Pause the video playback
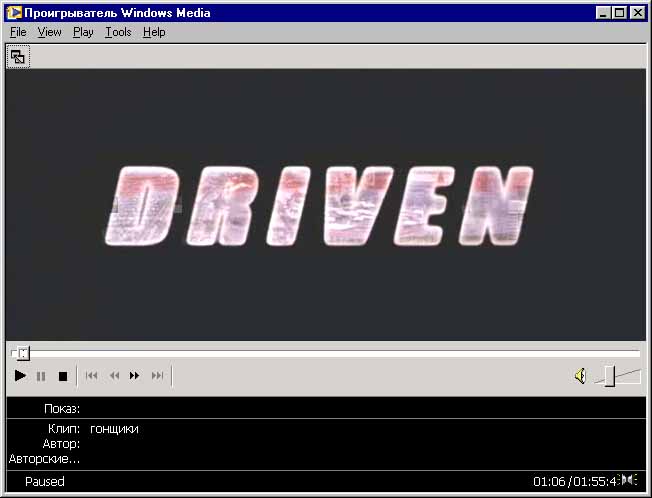The width and height of the screenshot is (652, 498). click(41, 377)
